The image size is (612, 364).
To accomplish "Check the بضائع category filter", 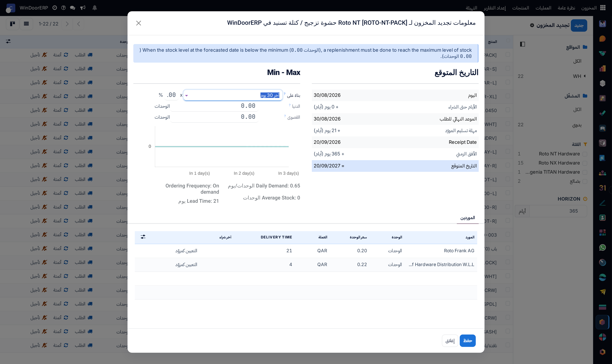I will [x=585, y=181].
